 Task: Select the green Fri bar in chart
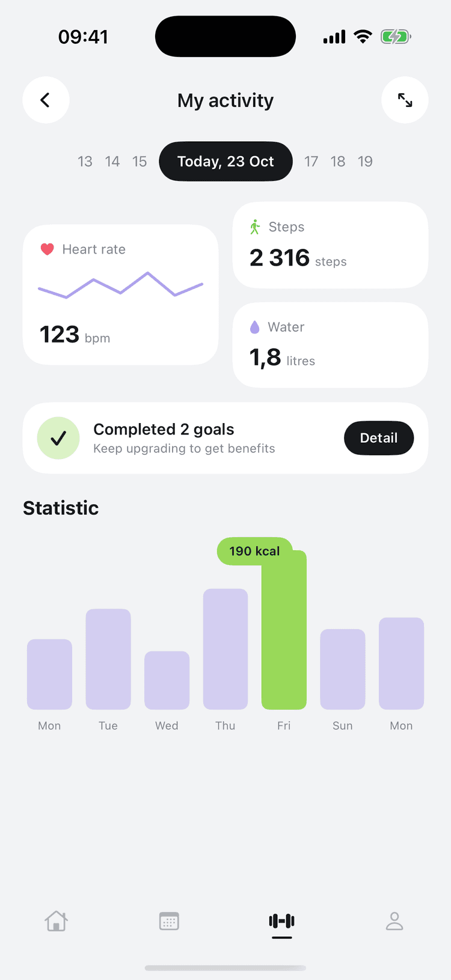click(284, 630)
